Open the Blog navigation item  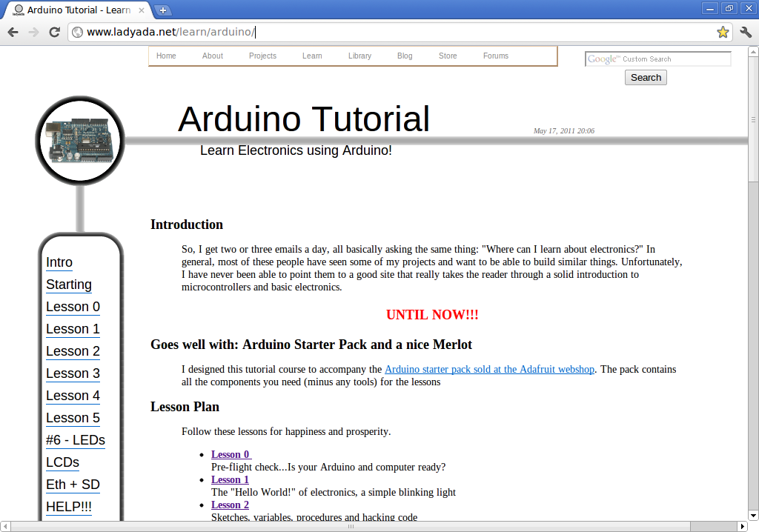click(405, 56)
